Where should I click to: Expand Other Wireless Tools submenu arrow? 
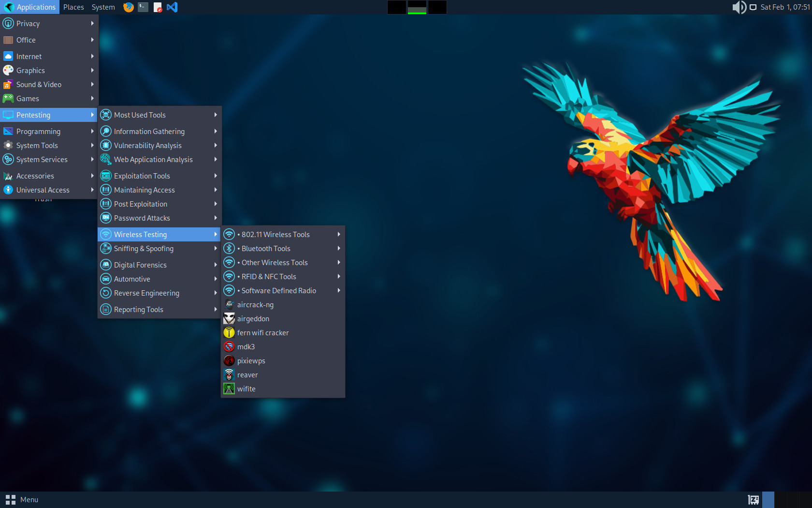pyautogui.click(x=339, y=263)
